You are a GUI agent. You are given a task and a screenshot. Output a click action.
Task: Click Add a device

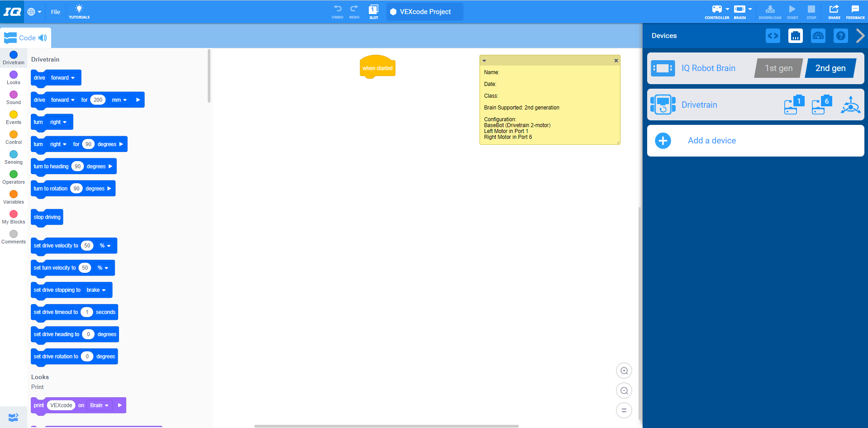[x=711, y=141]
